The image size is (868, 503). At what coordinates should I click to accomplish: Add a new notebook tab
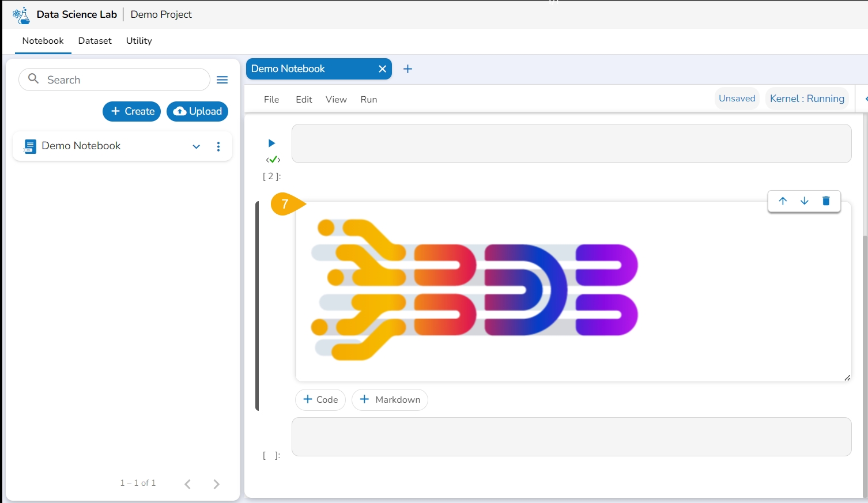pos(407,69)
